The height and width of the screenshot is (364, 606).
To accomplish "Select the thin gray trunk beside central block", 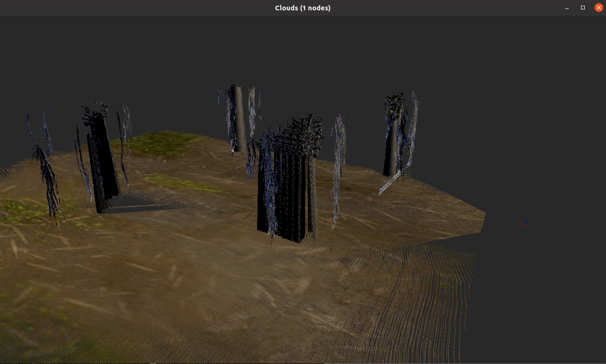I will 313,198.
